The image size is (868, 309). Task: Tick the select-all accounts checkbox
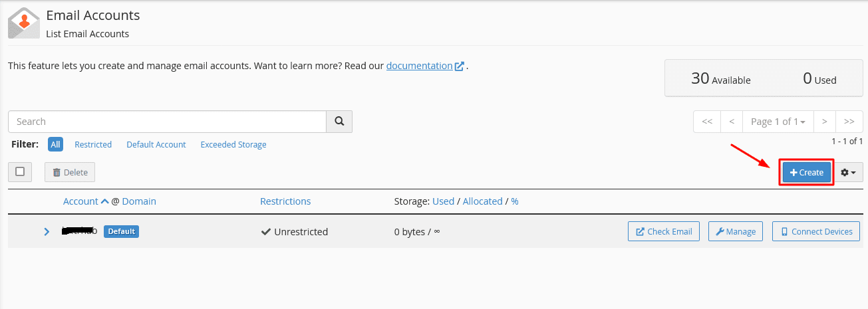20,171
